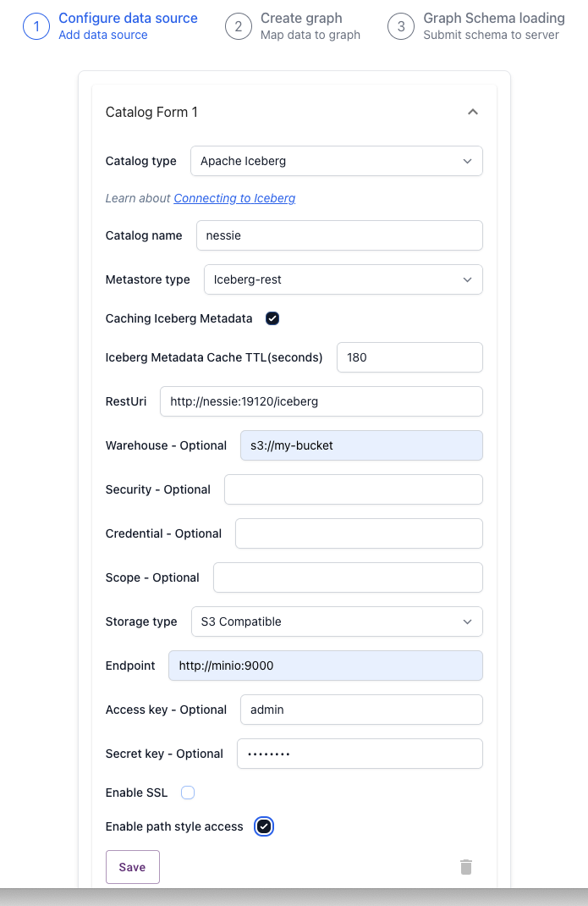Click the Save button

pos(132,867)
